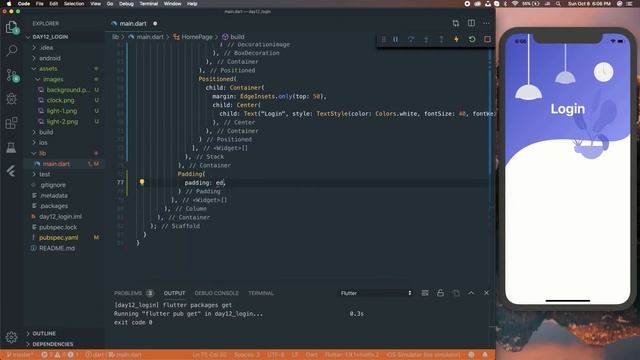The width and height of the screenshot is (640, 360).
Task: Open the Run and Debug view
Action: 12,98
